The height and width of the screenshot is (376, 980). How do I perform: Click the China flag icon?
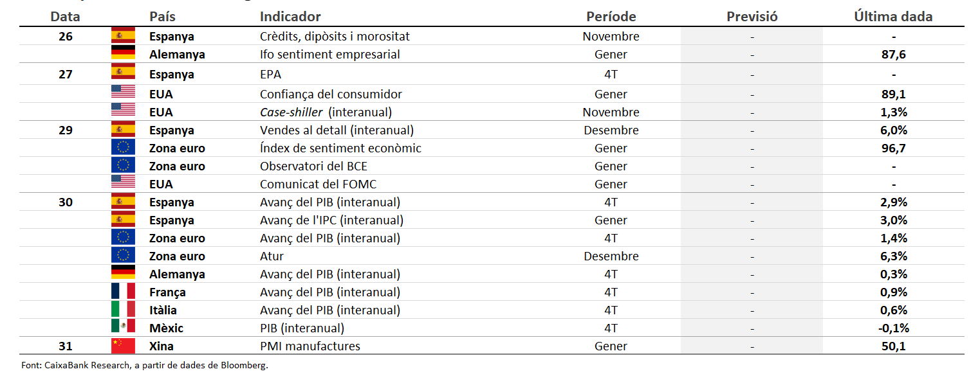(x=123, y=346)
